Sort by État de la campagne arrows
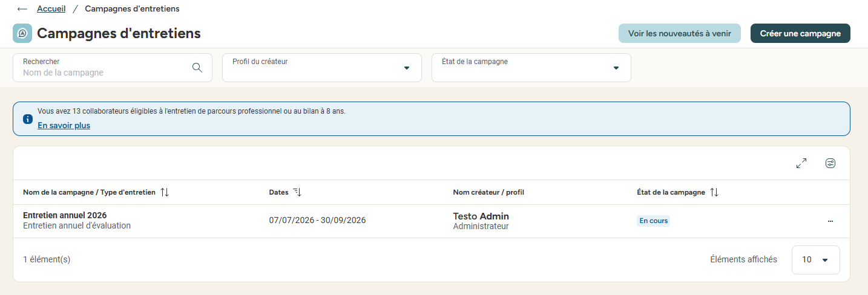The width and height of the screenshot is (868, 295). [714, 192]
